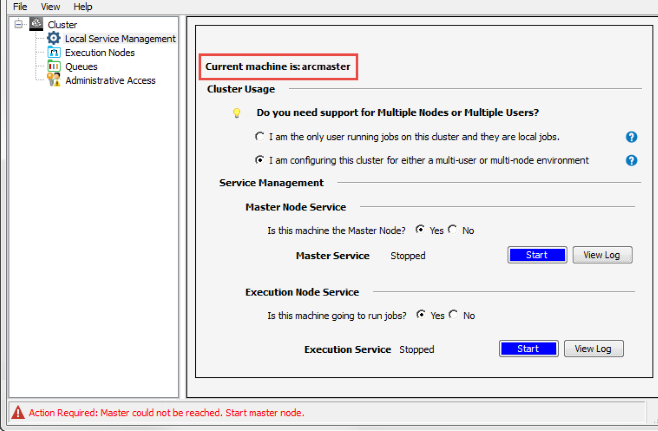Open the File menu
This screenshot has height=431, width=658.
pos(20,7)
